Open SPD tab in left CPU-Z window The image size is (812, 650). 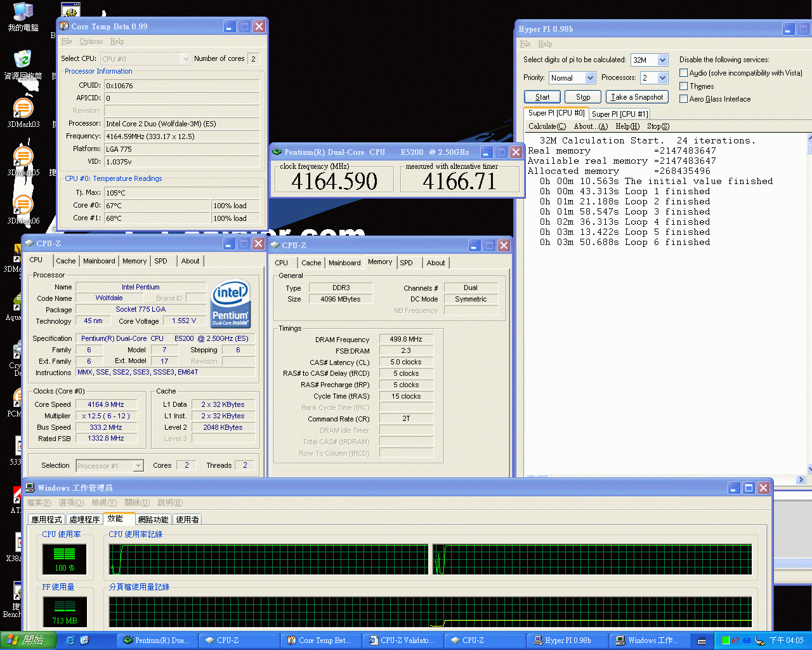pos(161,261)
